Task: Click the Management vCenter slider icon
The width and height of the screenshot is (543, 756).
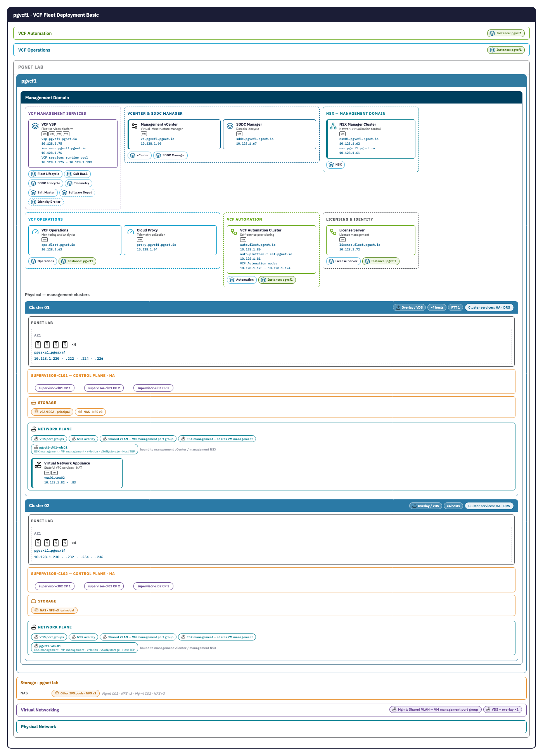Action: pos(135,126)
